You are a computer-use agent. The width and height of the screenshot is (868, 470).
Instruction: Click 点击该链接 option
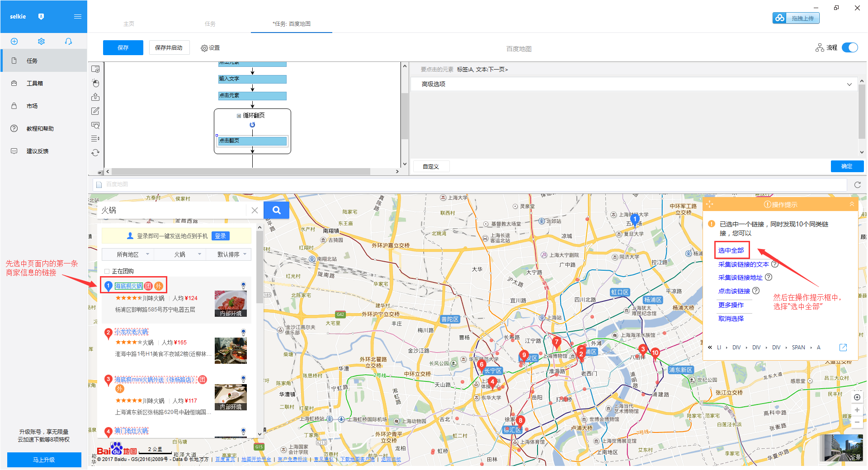[x=734, y=291]
